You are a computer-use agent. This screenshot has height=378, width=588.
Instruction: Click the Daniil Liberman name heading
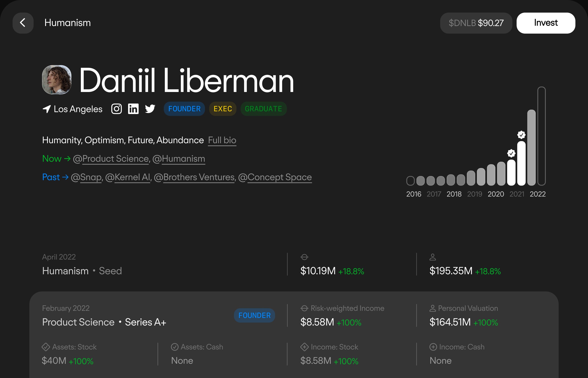coord(186,80)
